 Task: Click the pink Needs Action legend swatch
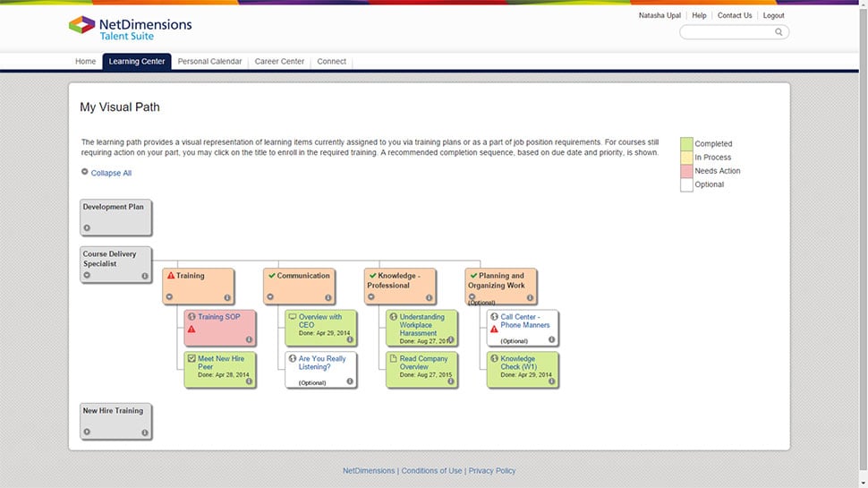point(686,171)
